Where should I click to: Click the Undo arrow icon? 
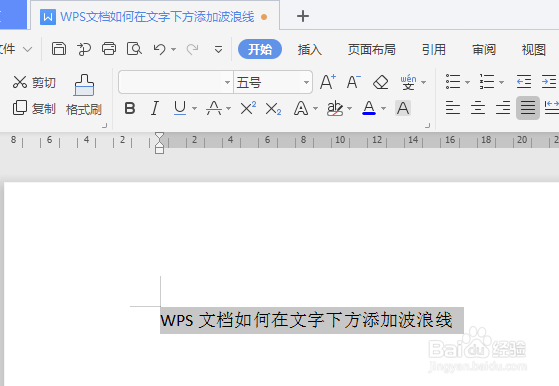pos(159,49)
